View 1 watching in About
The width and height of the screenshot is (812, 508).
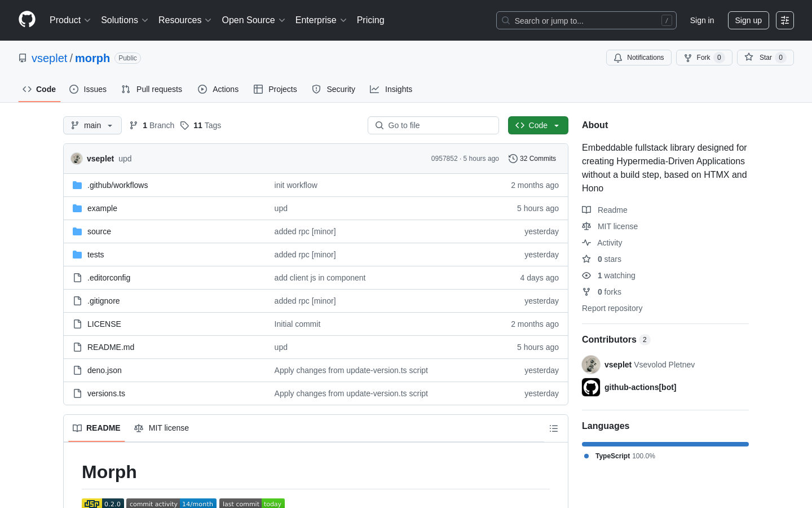point(608,275)
